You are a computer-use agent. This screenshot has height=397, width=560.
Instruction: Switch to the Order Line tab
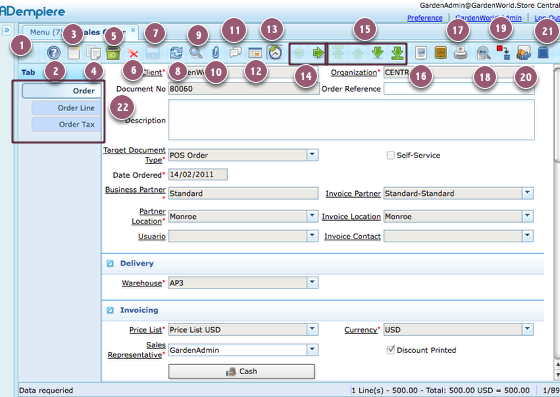[x=66, y=108]
